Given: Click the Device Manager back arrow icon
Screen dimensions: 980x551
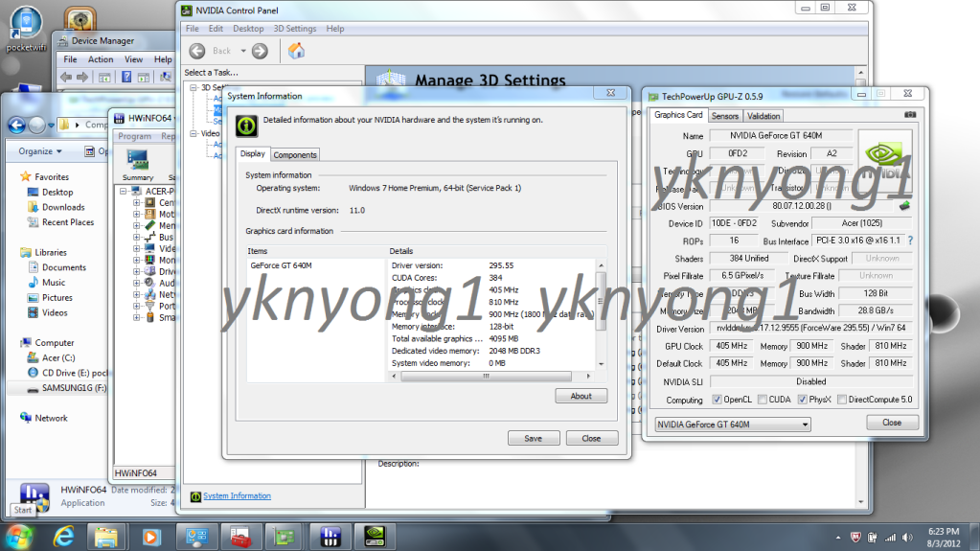Looking at the screenshot, I should pyautogui.click(x=66, y=77).
